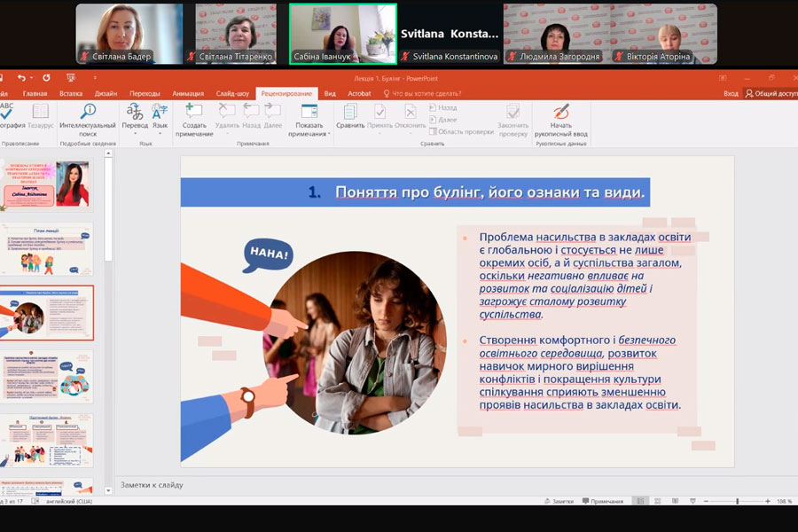Click the Сравнить compare presentations icon
Viewport: 798px width, 532px height.
350,112
